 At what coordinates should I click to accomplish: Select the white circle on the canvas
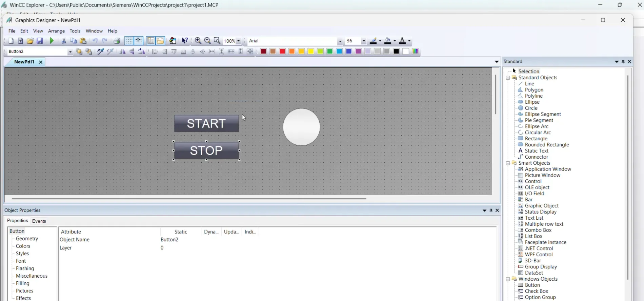pyautogui.click(x=301, y=127)
